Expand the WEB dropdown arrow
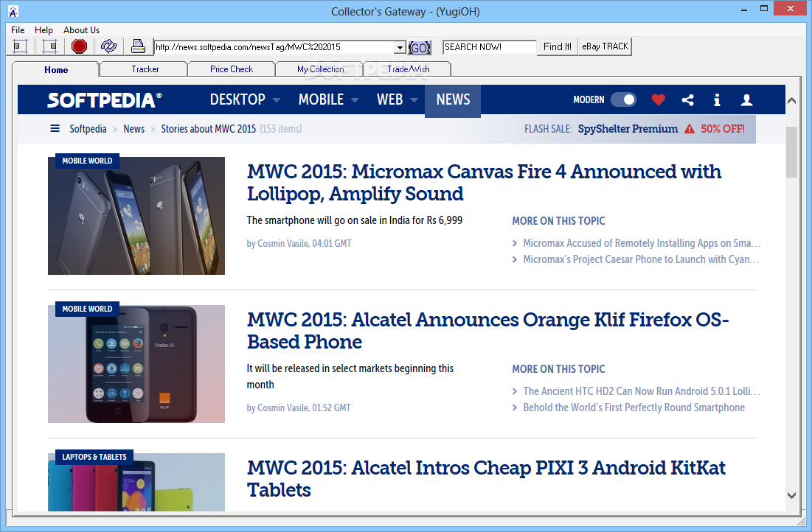The height and width of the screenshot is (532, 812). tap(414, 100)
